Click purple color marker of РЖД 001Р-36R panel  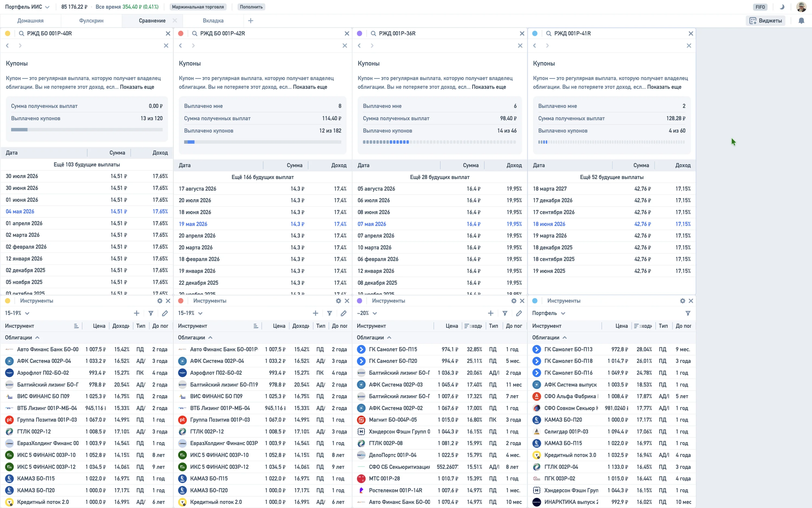click(360, 33)
